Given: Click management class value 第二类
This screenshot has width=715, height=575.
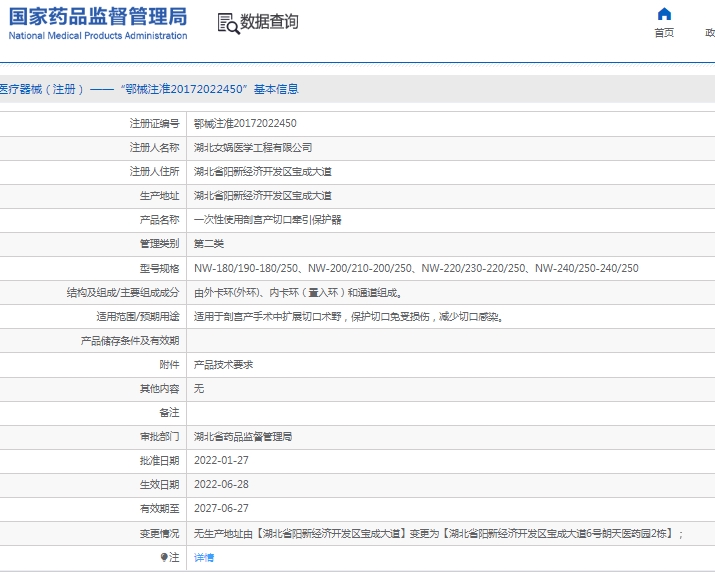Looking at the screenshot, I should tap(209, 243).
